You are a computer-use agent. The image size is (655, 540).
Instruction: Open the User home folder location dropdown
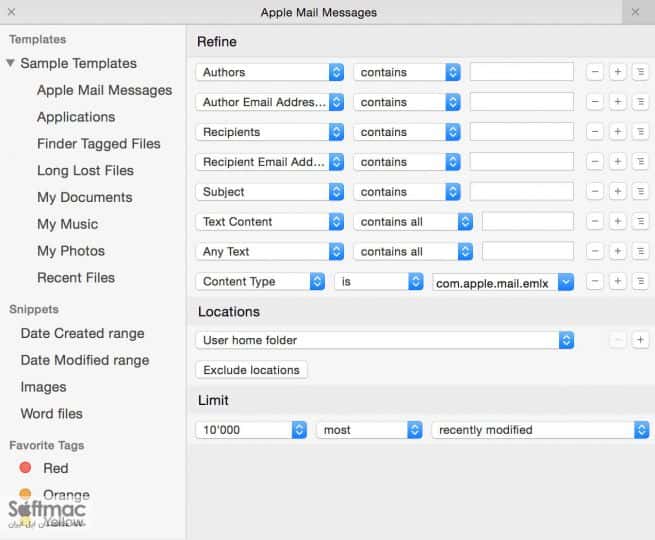coord(384,340)
